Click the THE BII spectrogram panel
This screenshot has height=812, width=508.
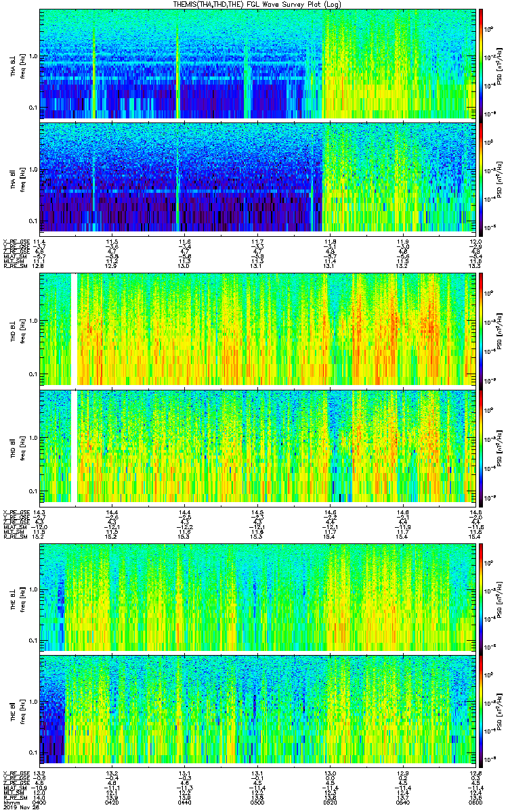(x=257, y=712)
